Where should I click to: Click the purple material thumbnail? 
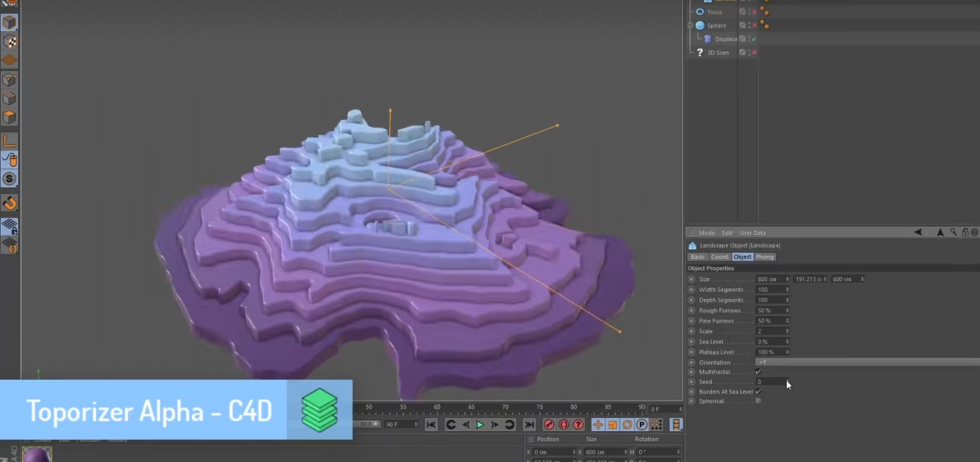click(37, 454)
